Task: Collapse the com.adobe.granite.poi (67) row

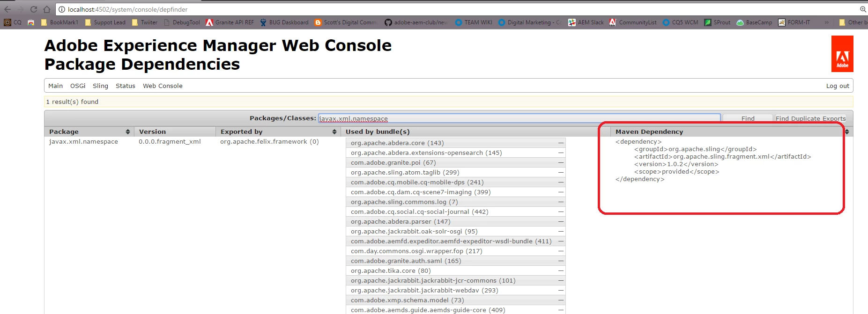Action: click(x=561, y=162)
